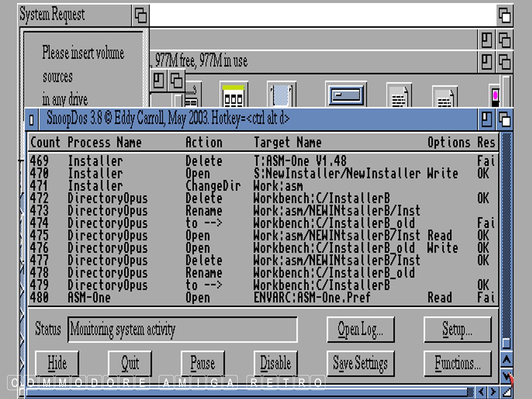Click Workbench:C/InstallerB target in row 472

pos(322,198)
